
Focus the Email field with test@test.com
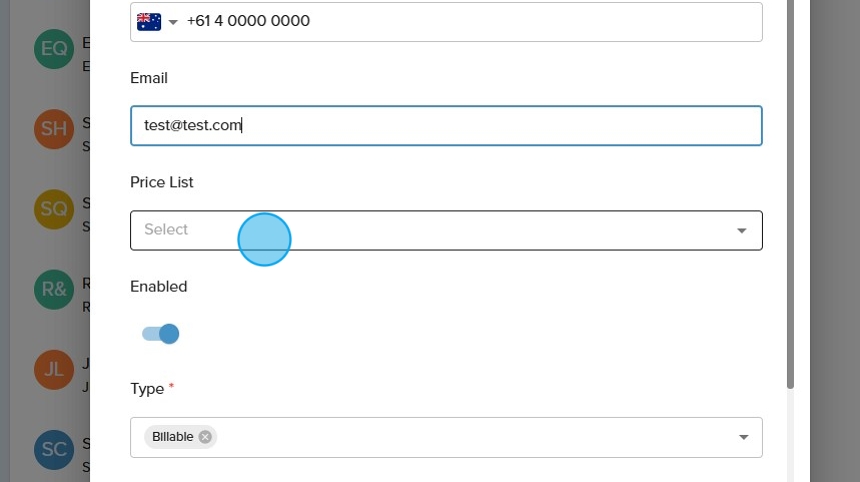tap(446, 126)
